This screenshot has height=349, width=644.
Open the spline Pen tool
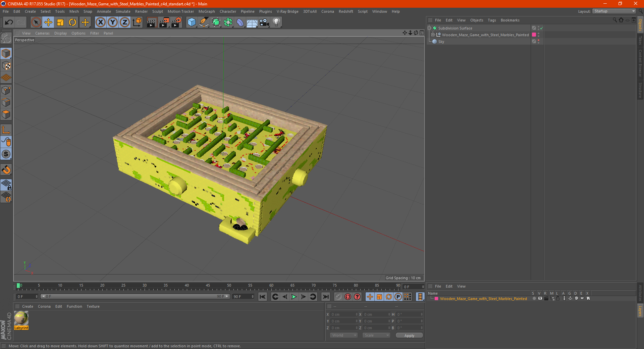[204, 22]
